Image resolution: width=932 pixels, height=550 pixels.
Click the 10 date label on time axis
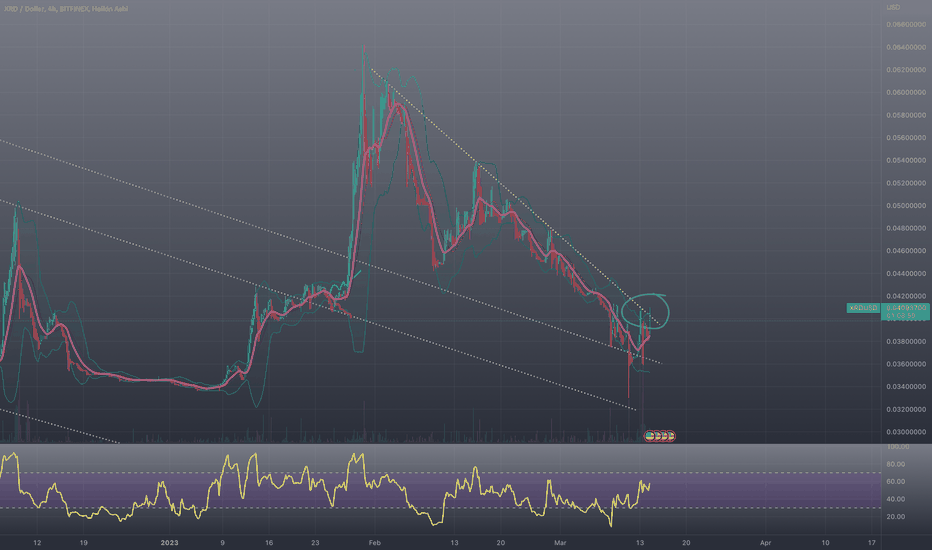coord(825,542)
